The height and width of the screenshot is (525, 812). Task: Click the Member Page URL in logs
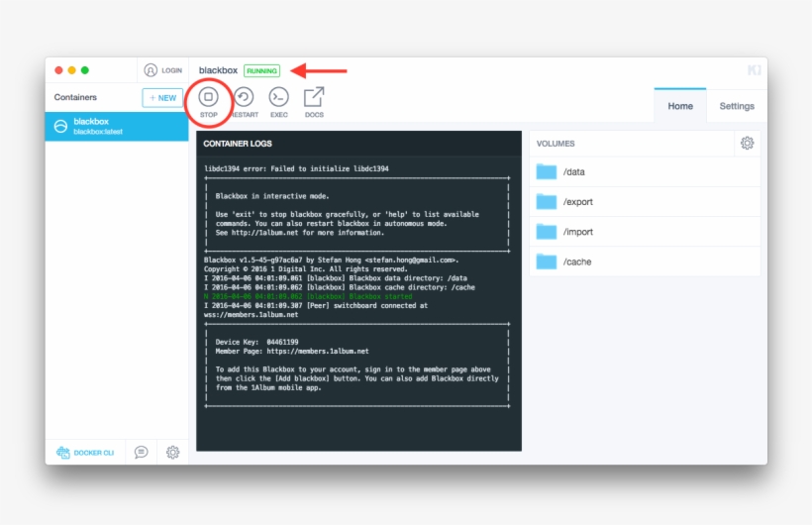(318, 351)
